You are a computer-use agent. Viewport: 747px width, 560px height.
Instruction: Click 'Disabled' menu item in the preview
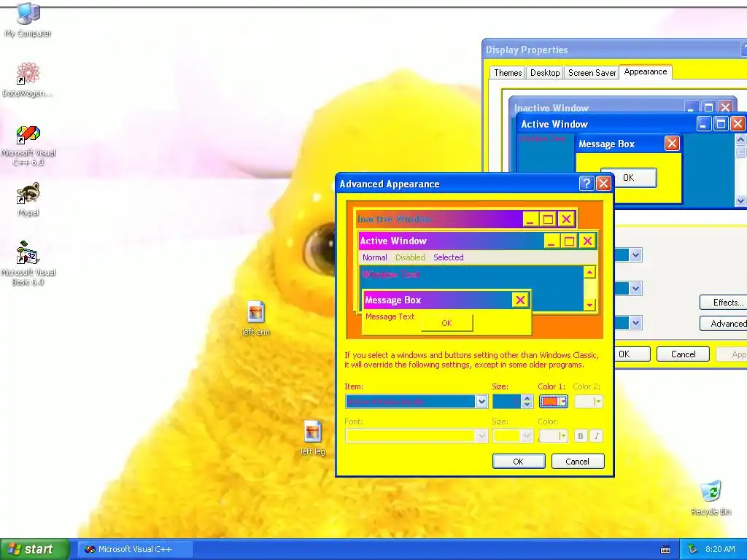[x=410, y=257]
